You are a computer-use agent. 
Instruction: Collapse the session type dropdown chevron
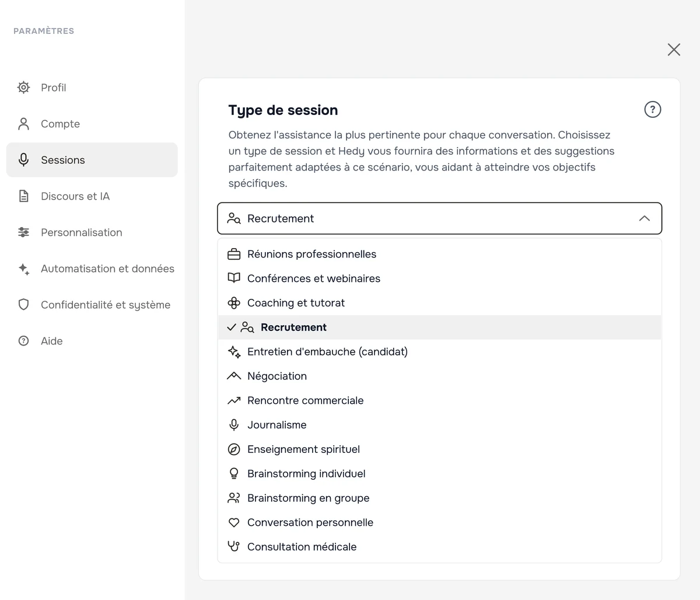tap(645, 218)
